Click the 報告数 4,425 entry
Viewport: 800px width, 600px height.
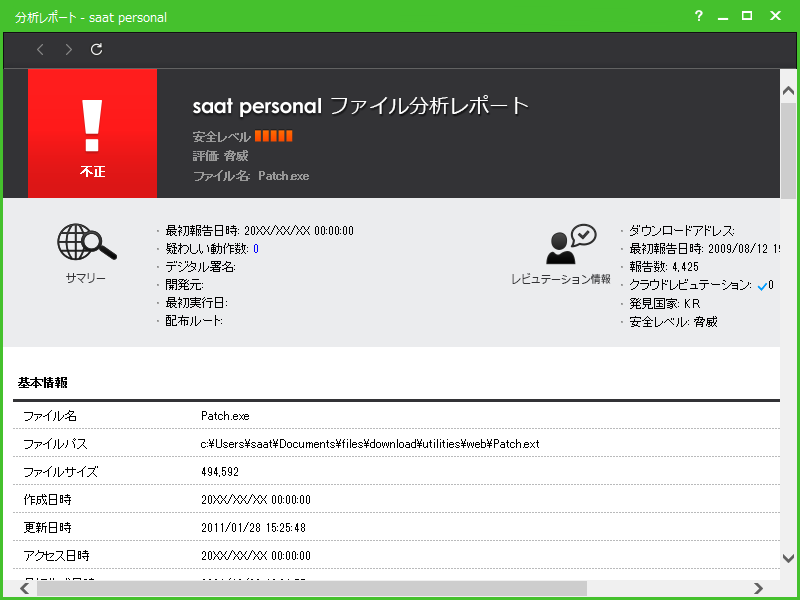[x=664, y=267]
